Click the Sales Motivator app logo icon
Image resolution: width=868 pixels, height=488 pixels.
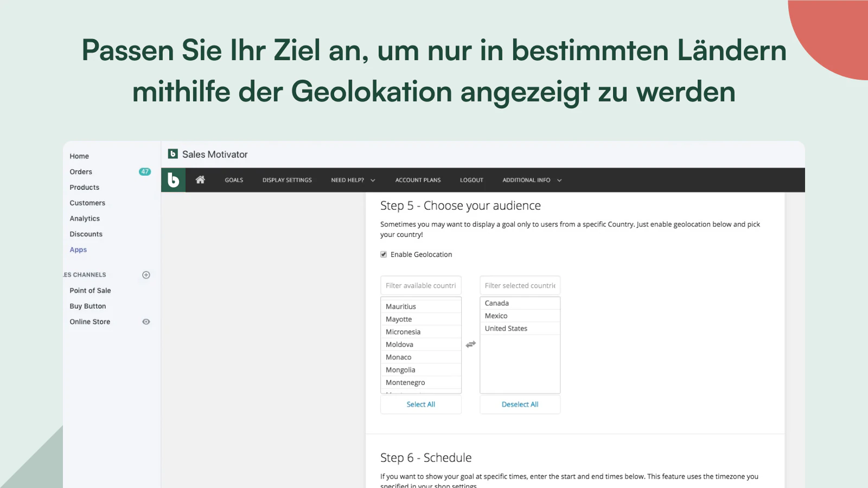[x=173, y=154]
